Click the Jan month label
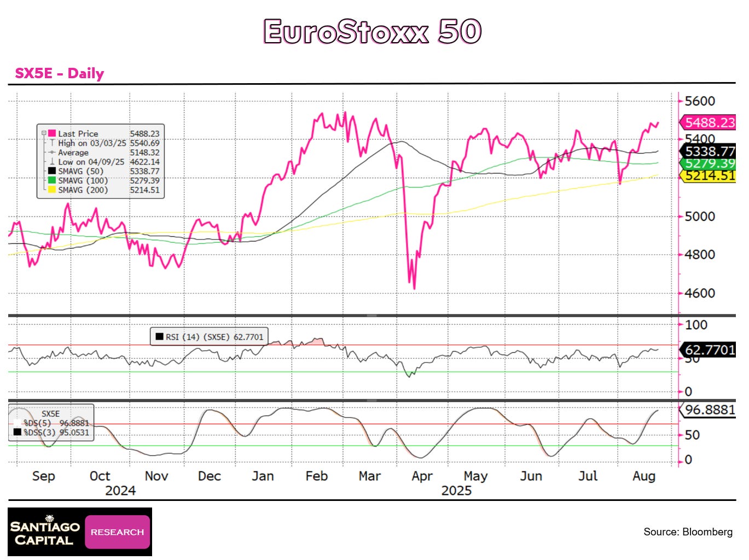Image resolution: width=749 pixels, height=560 pixels. coord(263,476)
